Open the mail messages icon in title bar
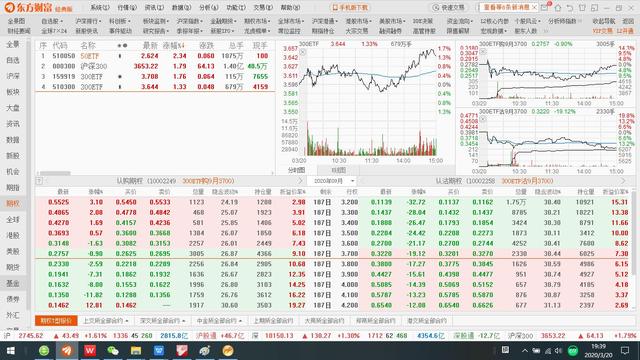640x360 pixels. pyautogui.click(x=545, y=8)
